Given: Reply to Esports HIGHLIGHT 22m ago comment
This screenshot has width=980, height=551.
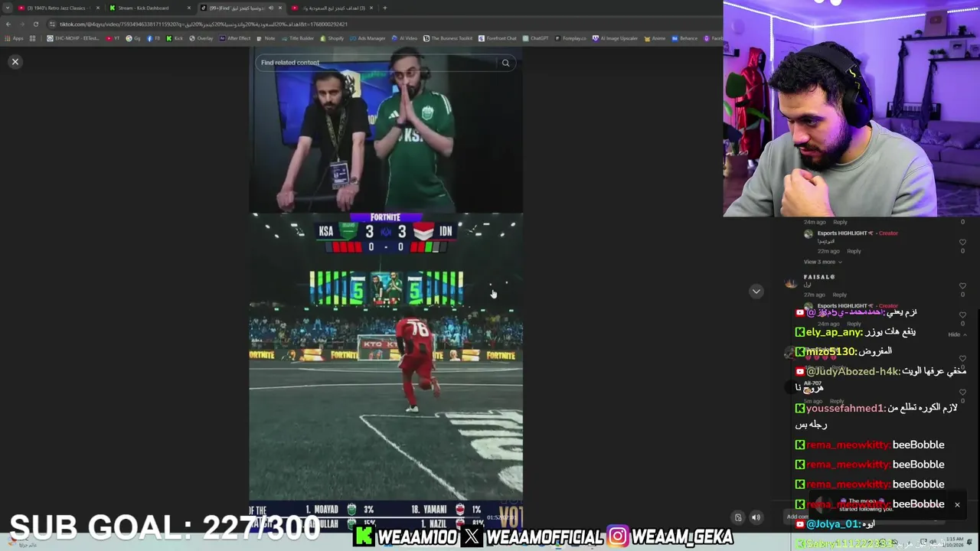Looking at the screenshot, I should click(x=854, y=251).
